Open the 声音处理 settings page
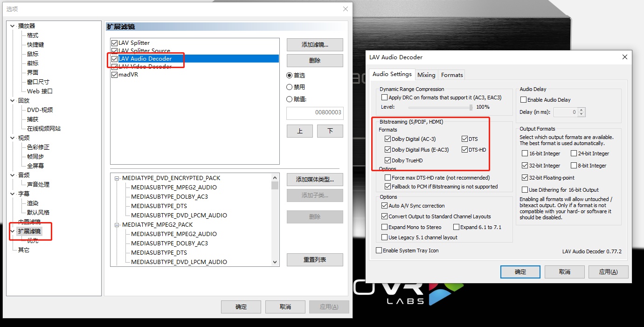 click(x=38, y=185)
